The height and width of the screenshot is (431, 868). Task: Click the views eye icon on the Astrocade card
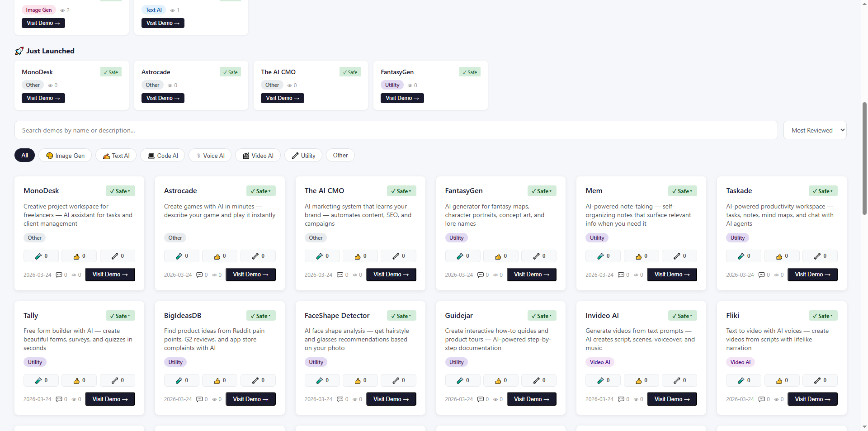pos(214,275)
